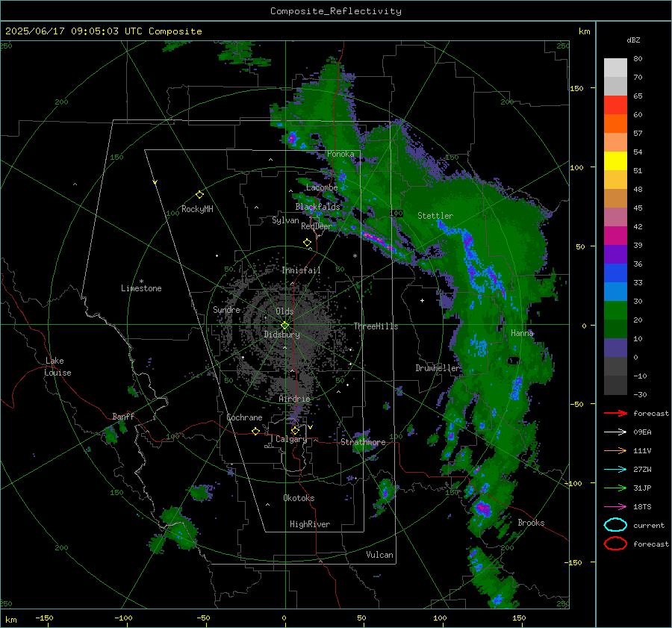Click the Composite_Reflectivity title text
Screen dimensions: 672x628
pos(336,11)
